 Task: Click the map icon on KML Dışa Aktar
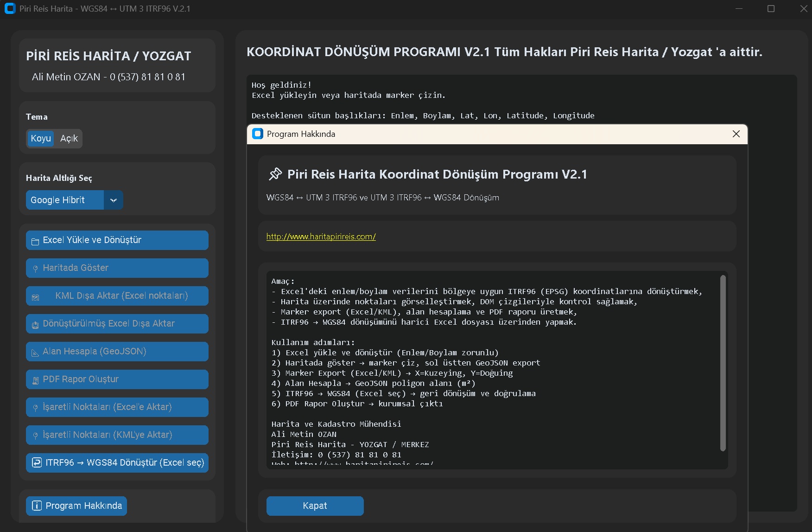pos(35,297)
